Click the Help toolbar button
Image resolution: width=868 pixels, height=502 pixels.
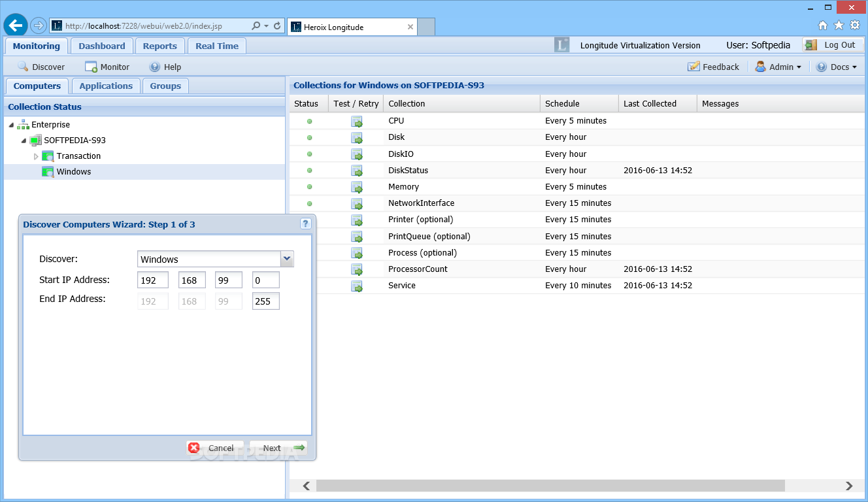pos(165,67)
